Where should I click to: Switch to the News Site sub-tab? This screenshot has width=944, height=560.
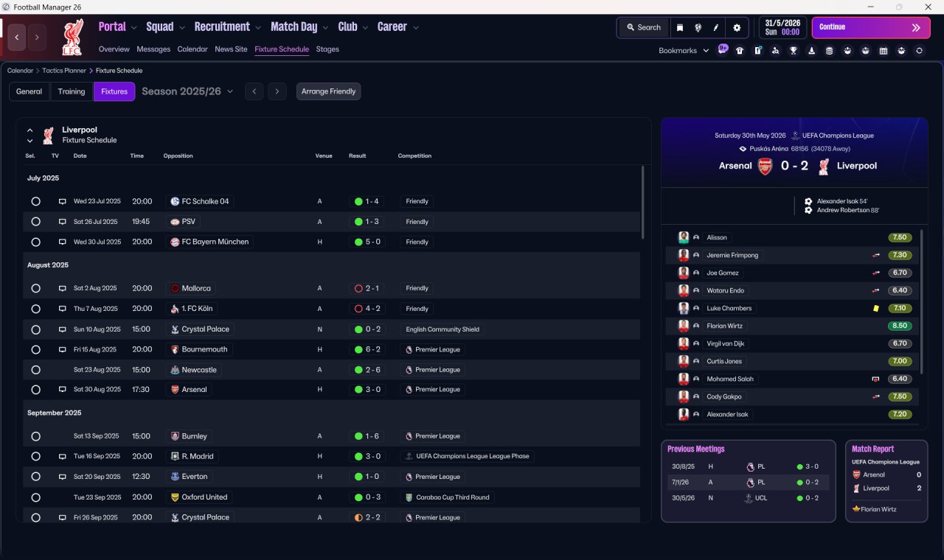[231, 49]
